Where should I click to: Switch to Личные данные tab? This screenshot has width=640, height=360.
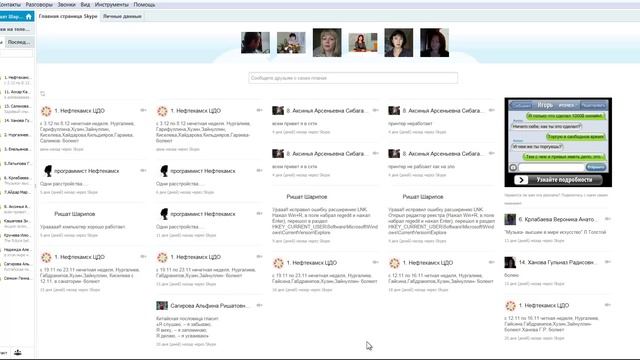click(x=122, y=16)
